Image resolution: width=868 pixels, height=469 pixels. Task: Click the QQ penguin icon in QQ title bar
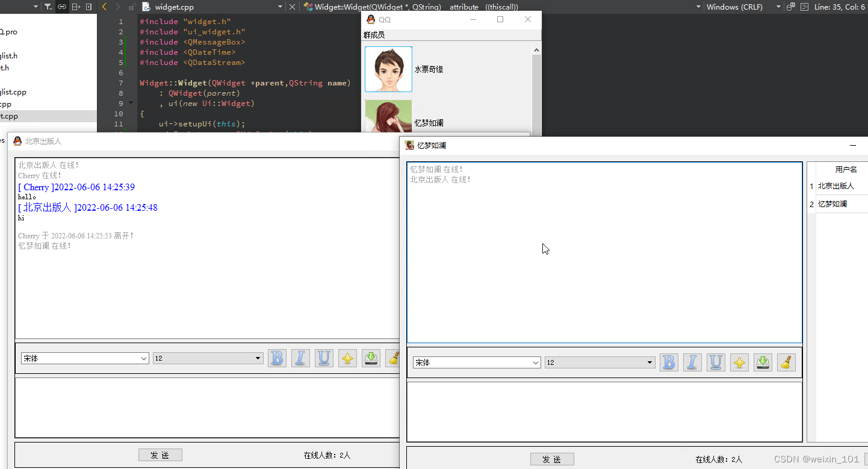click(x=371, y=19)
